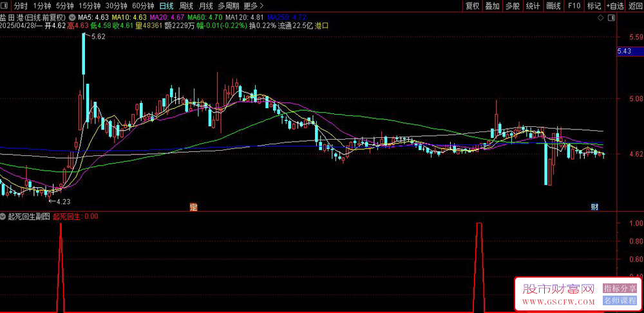The height and width of the screenshot is (313, 644).
Task: Select the 15分钟 period tab
Action: click(x=90, y=6)
